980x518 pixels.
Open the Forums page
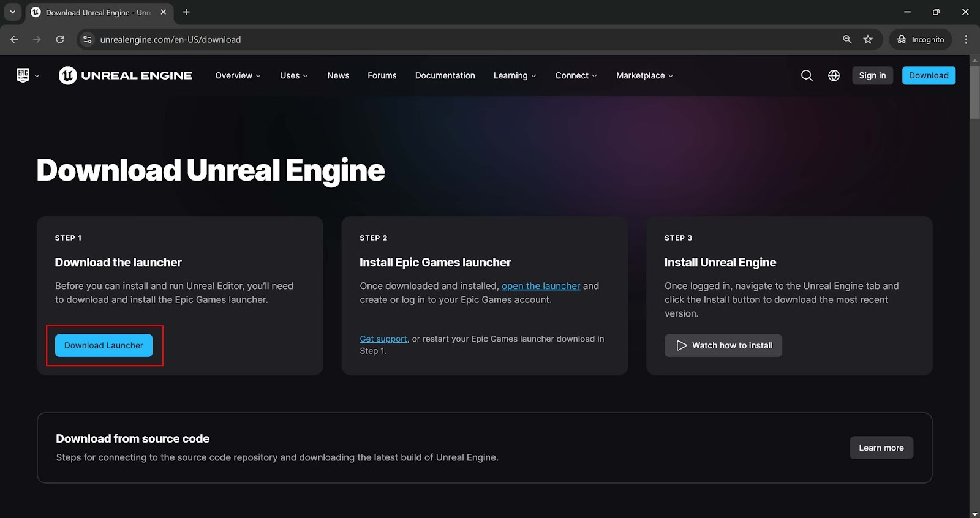(x=382, y=75)
